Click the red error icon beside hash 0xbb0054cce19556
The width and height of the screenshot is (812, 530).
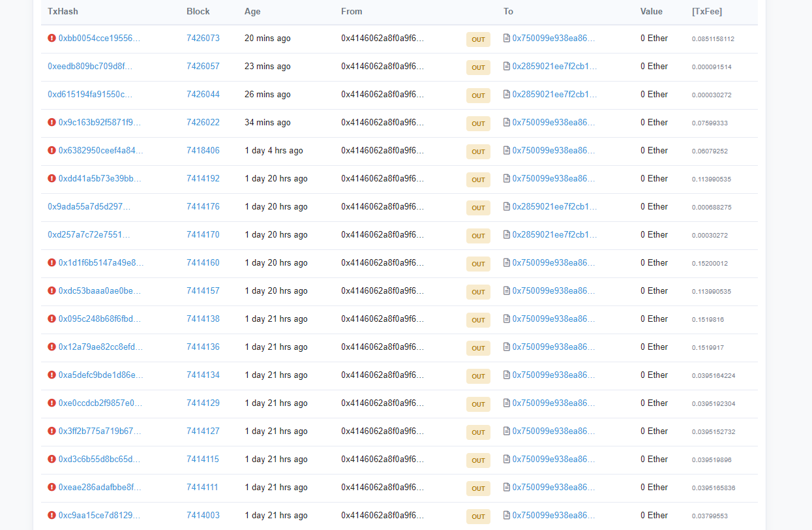[x=52, y=38]
